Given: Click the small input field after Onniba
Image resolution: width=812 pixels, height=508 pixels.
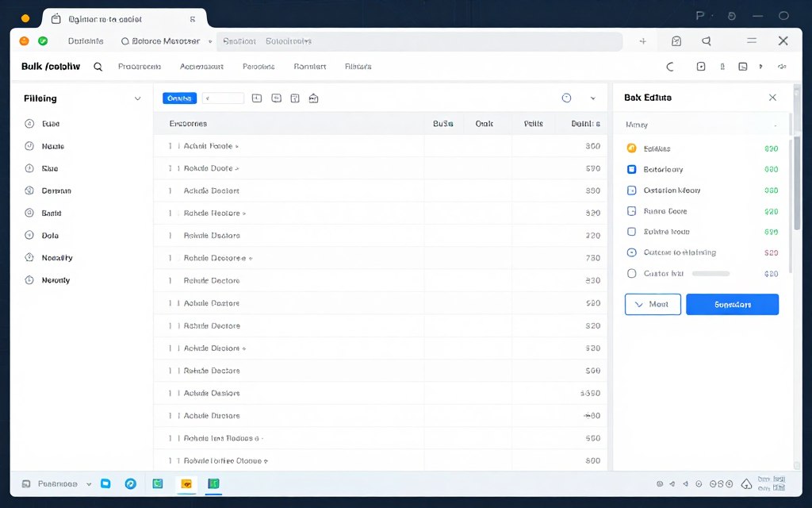Looking at the screenshot, I should 223,98.
